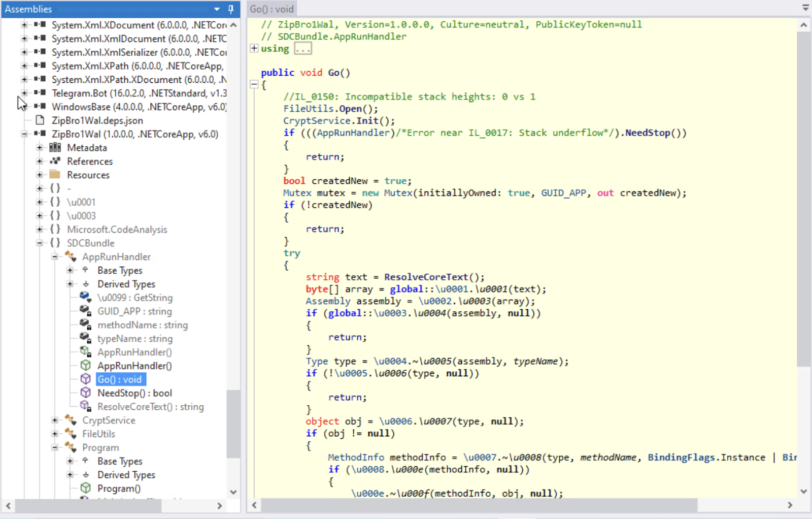Image resolution: width=812 pixels, height=519 pixels.
Task: Click the NeedStop method reference in code
Action: (x=648, y=133)
